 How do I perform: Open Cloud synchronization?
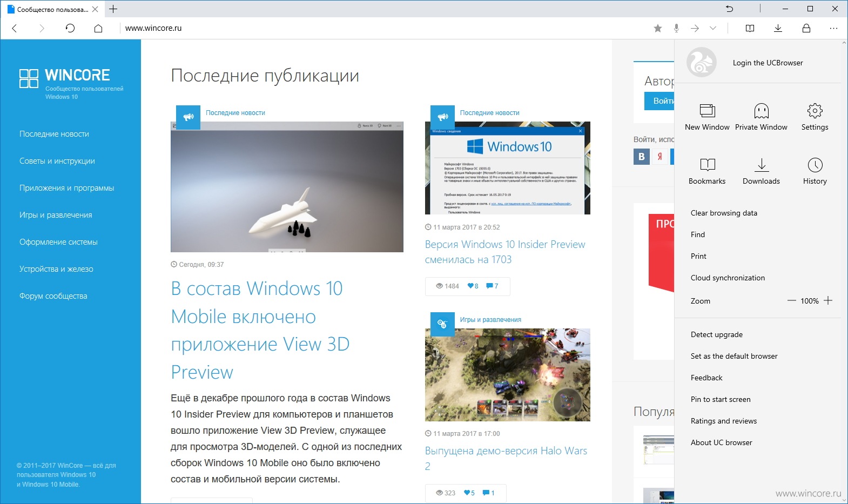tap(728, 278)
